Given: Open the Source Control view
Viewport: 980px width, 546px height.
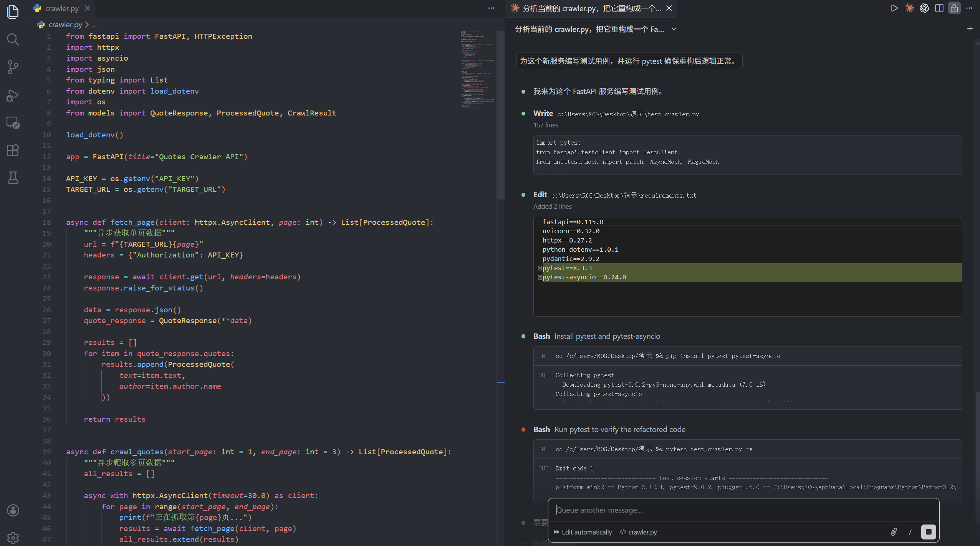Looking at the screenshot, I should pyautogui.click(x=13, y=67).
